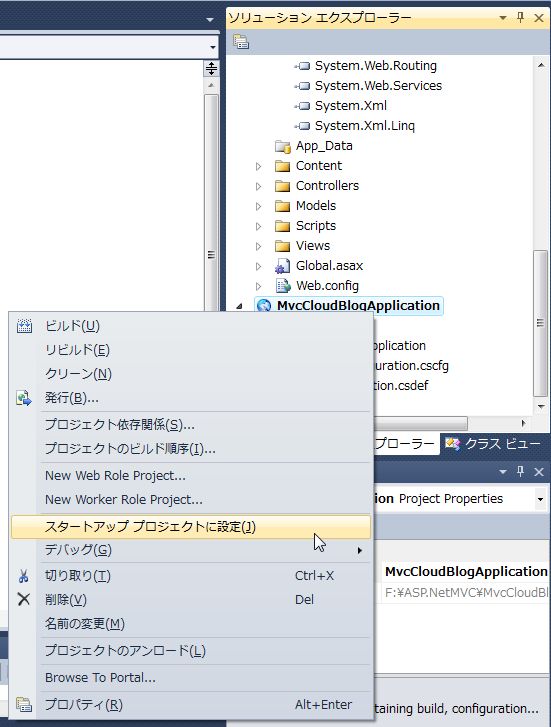Click the Scripts folder icon
Image resolution: width=551 pixels, height=727 pixels.
tap(282, 226)
